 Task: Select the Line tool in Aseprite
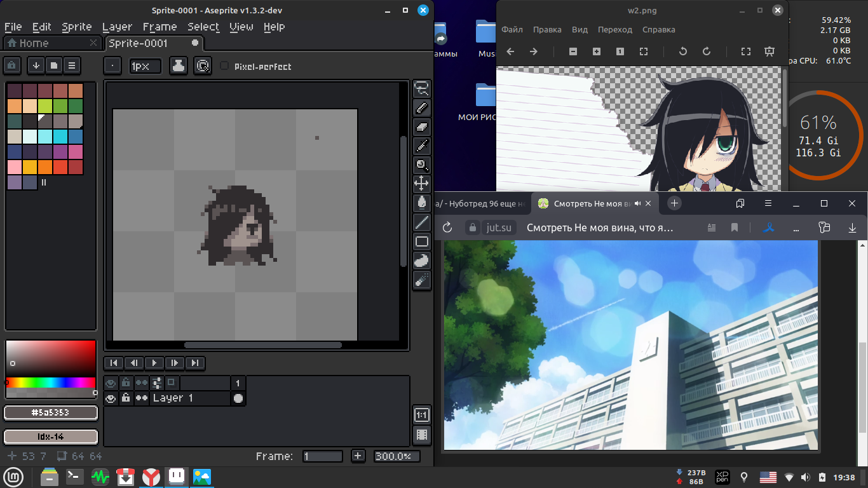coord(422,222)
